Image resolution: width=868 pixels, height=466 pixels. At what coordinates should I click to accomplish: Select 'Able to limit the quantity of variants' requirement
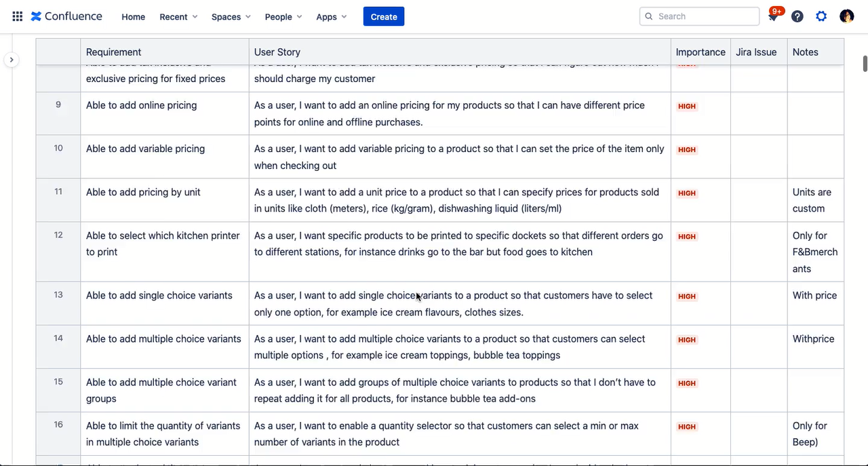[163, 433]
